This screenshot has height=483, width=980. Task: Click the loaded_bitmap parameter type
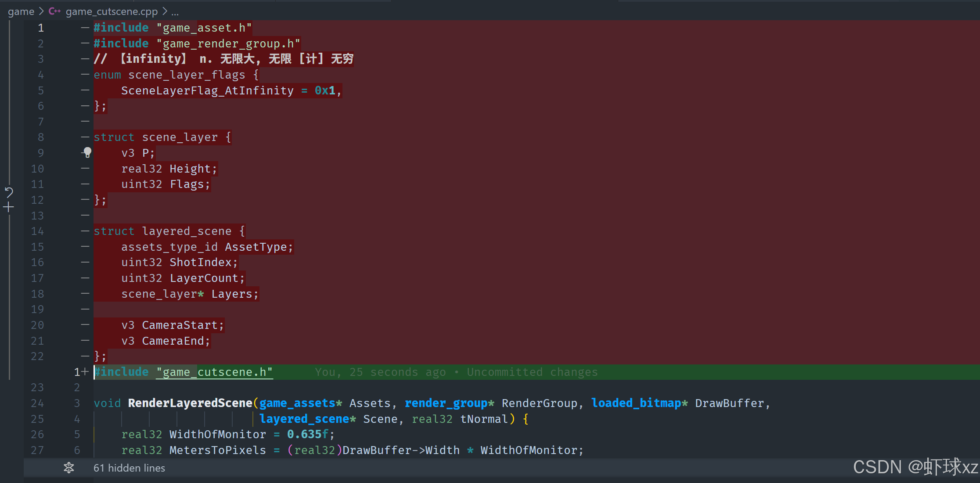point(636,403)
